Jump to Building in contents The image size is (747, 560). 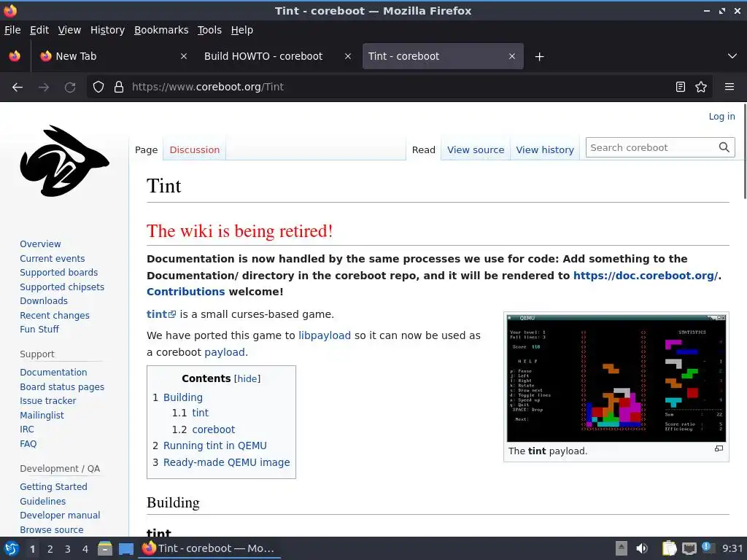point(183,397)
